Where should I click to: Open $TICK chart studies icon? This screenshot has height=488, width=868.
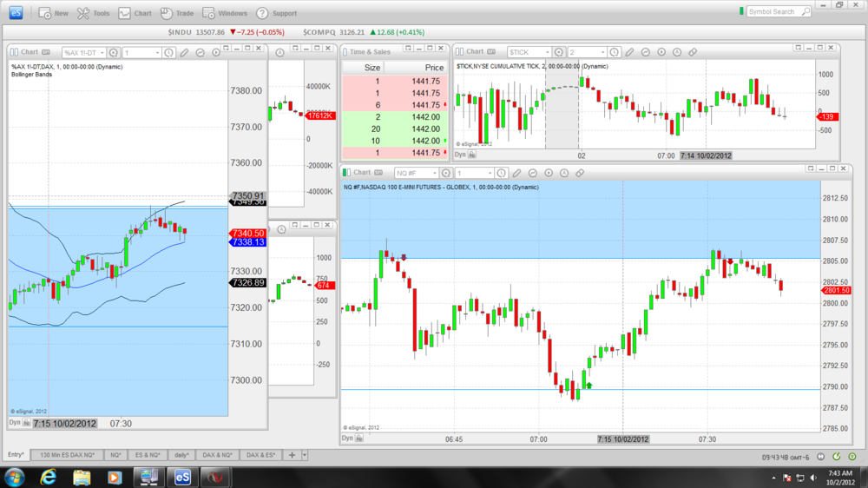pyautogui.click(x=646, y=52)
